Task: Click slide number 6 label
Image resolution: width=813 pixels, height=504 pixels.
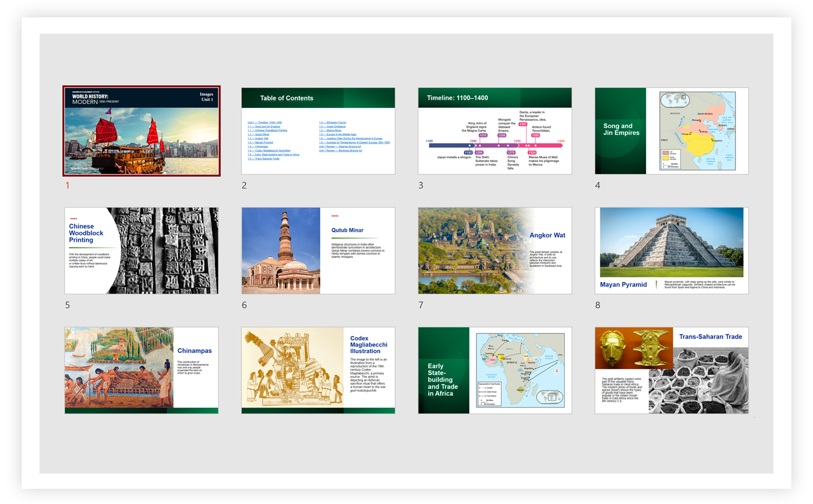Action: pos(244,305)
